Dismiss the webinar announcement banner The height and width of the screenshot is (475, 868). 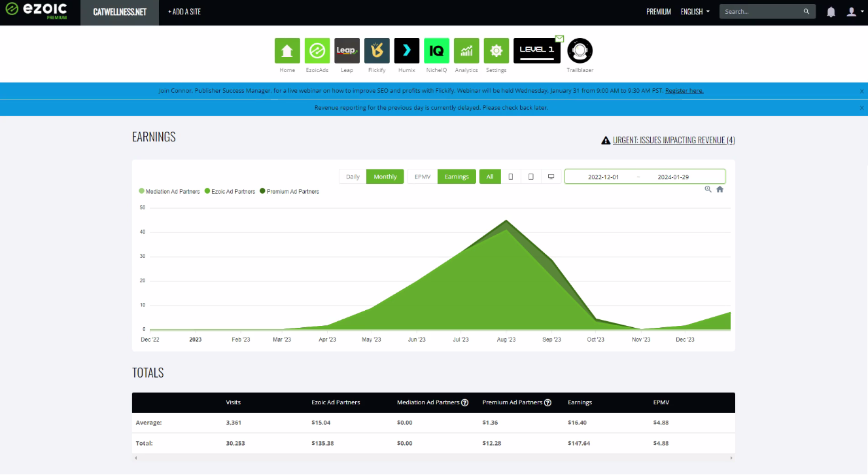pyautogui.click(x=861, y=91)
